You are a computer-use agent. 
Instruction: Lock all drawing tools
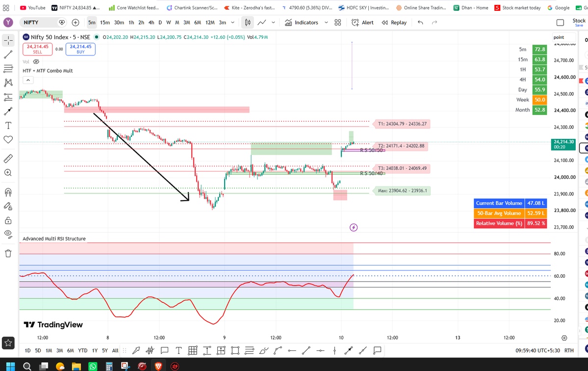pos(8,220)
